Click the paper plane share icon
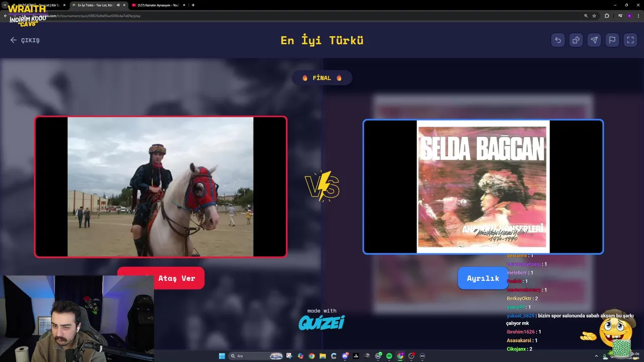 click(594, 40)
